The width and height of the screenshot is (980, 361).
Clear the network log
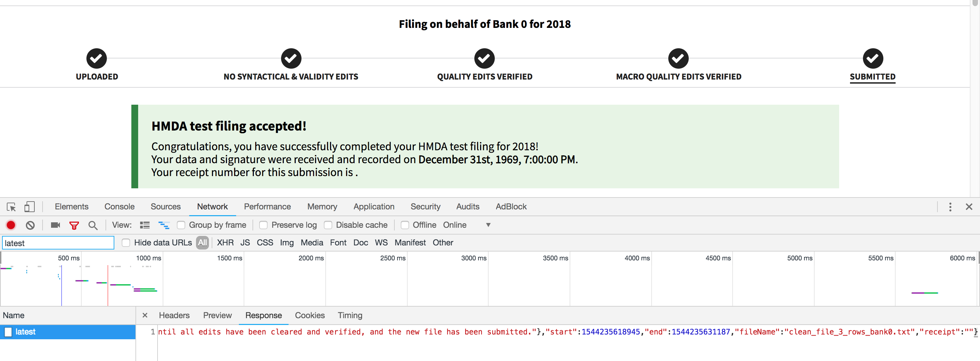tap(30, 225)
